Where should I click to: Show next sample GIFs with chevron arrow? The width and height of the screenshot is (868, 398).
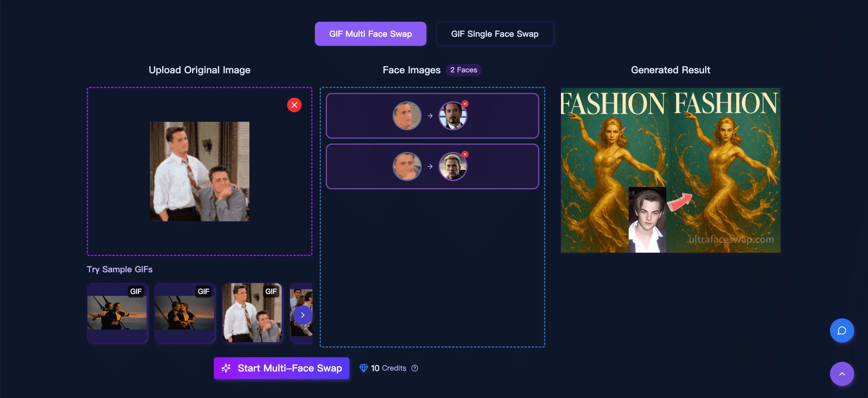pyautogui.click(x=302, y=315)
